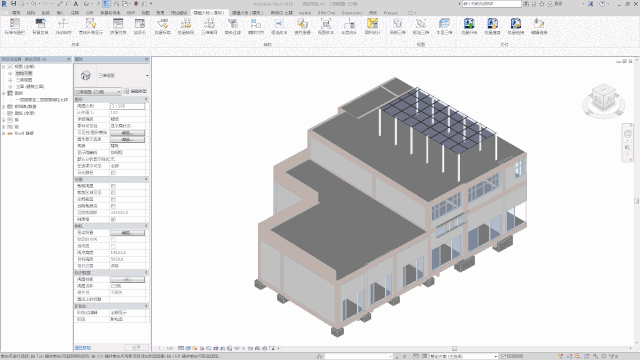Toggle the 透视图 (perspective) checkbox

point(113,246)
